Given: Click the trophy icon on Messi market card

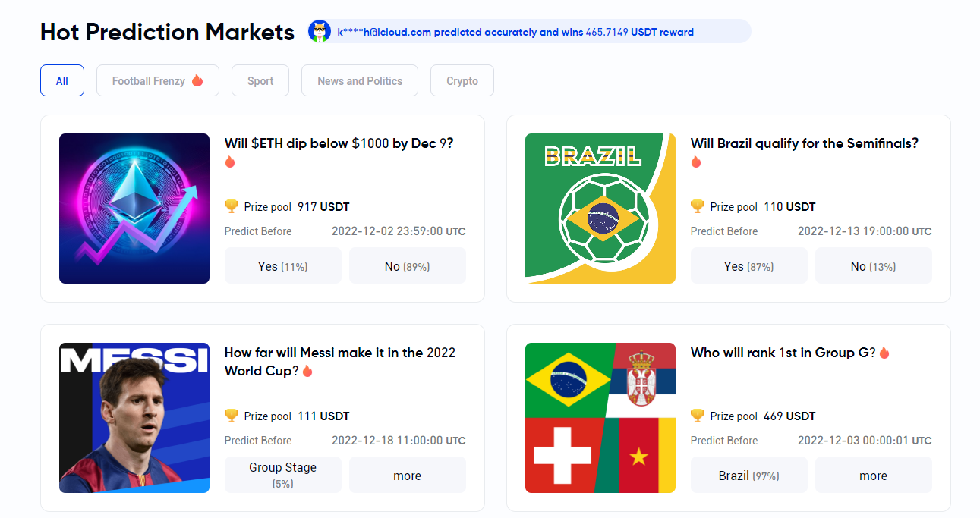Looking at the screenshot, I should click(232, 416).
